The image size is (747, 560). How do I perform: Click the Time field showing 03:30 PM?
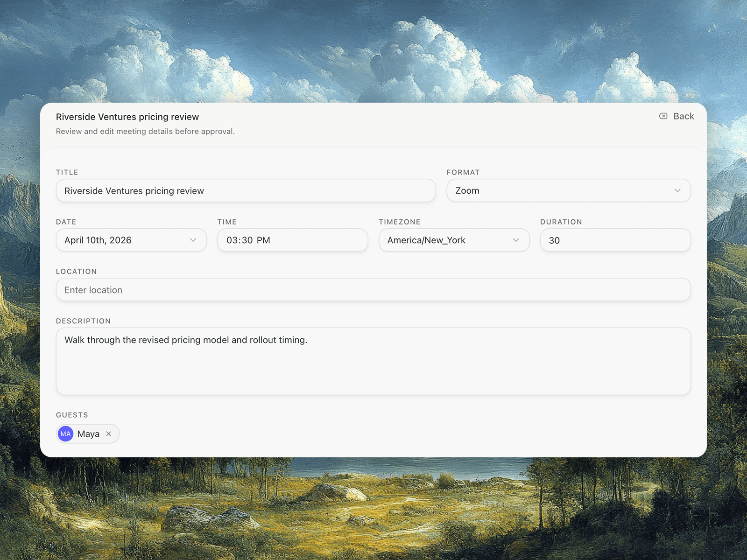pyautogui.click(x=293, y=240)
